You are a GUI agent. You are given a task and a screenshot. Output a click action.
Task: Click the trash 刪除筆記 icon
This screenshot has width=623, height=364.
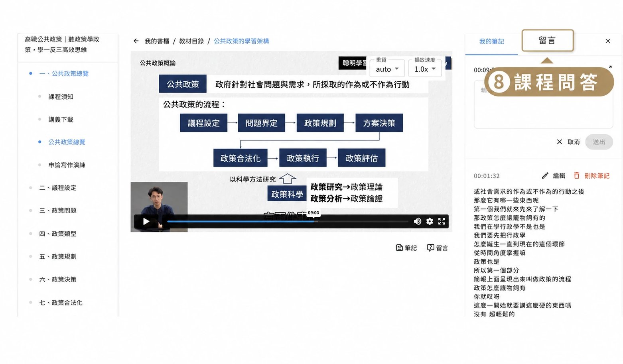(591, 176)
